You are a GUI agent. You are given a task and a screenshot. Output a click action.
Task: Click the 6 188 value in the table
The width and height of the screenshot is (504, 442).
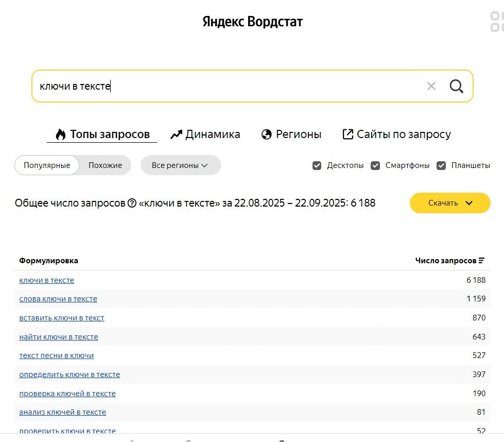[x=476, y=280]
